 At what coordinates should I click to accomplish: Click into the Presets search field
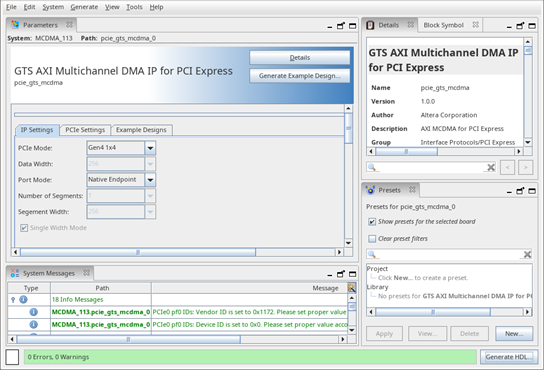coord(450,254)
